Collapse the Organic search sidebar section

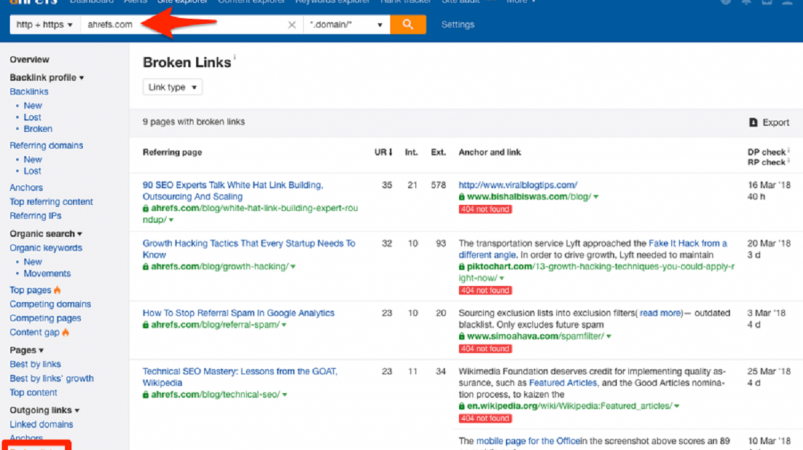tap(46, 233)
